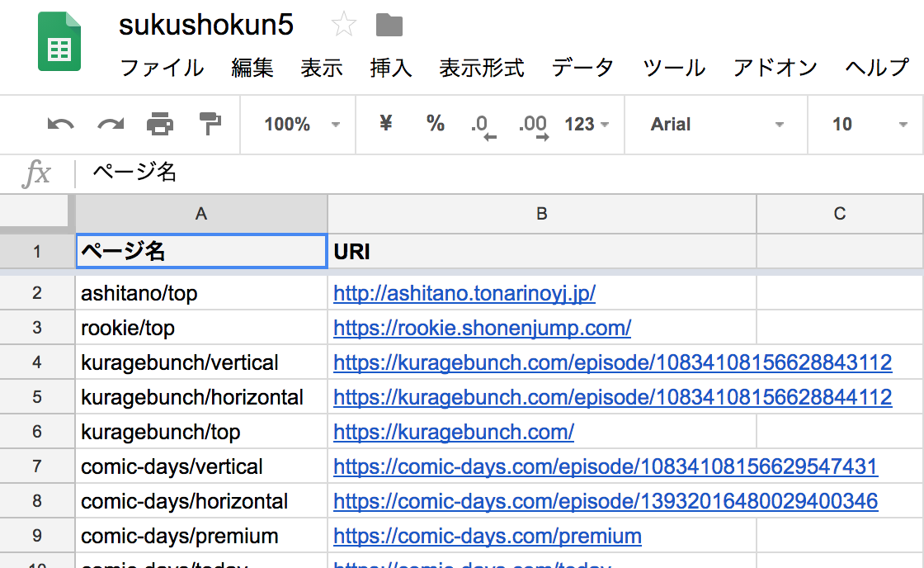Viewport: 924px width, 568px height.
Task: Select the kuragebunch/horizontal cell
Action: tap(201, 397)
